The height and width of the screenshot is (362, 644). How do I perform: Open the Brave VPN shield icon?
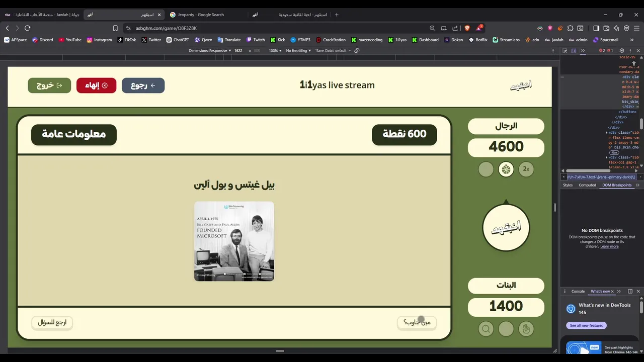(x=626, y=28)
